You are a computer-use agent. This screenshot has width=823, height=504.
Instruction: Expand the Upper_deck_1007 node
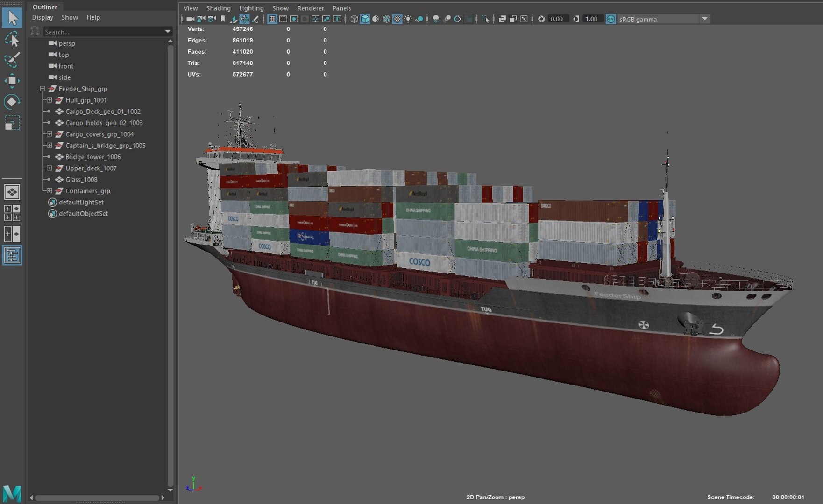(49, 168)
